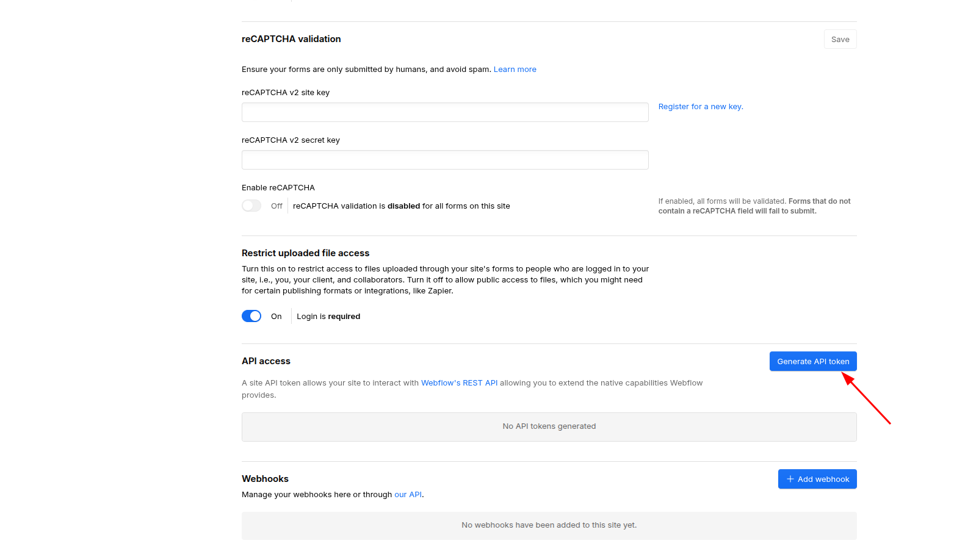Select the Webhooks section heading
This screenshot has height=560, width=954.
click(265, 479)
